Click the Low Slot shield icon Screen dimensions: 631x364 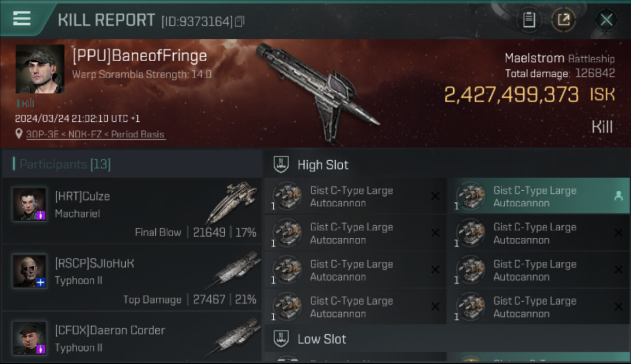pos(281,339)
